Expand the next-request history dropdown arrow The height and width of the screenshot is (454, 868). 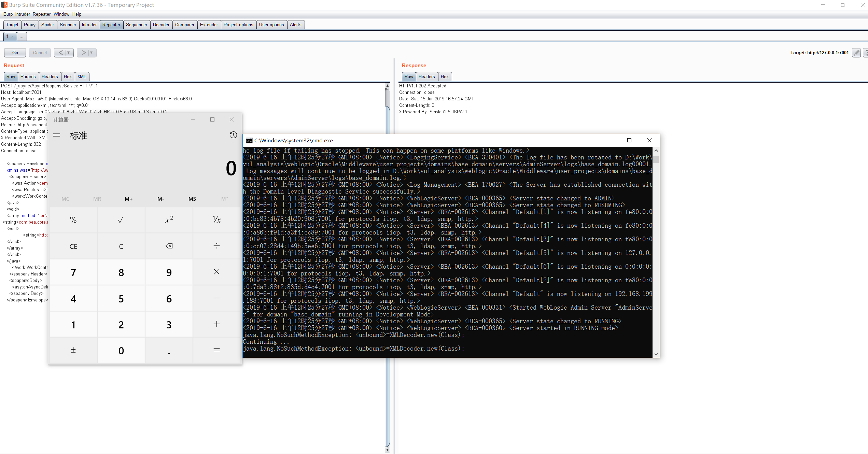[92, 53]
